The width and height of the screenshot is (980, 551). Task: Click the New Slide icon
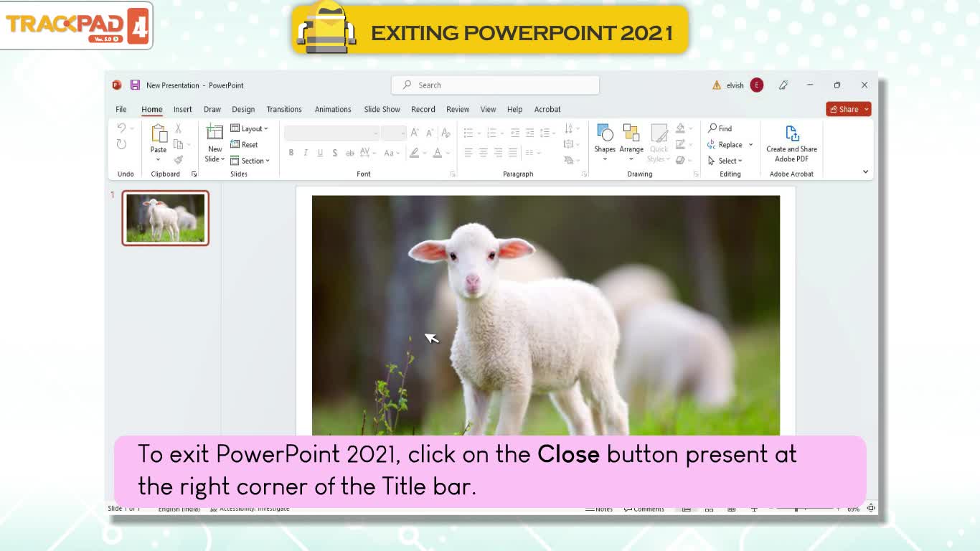tap(215, 133)
